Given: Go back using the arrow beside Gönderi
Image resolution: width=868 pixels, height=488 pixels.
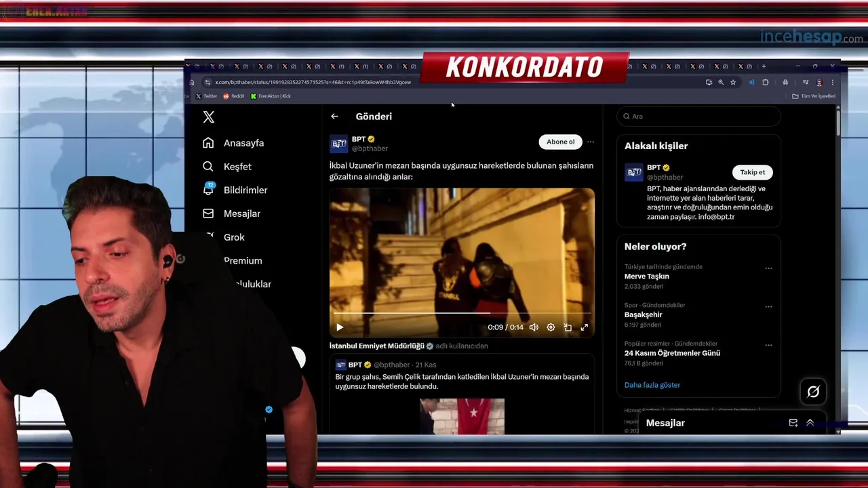Looking at the screenshot, I should (x=334, y=117).
